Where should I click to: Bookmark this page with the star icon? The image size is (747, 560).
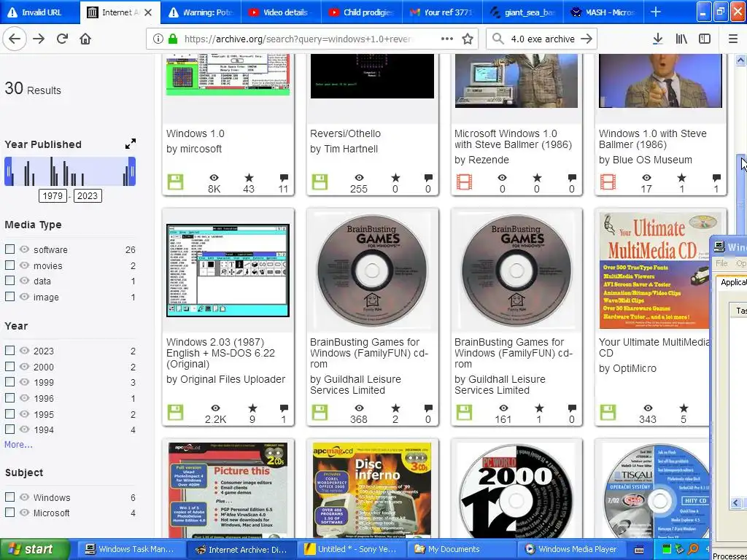[468, 39]
